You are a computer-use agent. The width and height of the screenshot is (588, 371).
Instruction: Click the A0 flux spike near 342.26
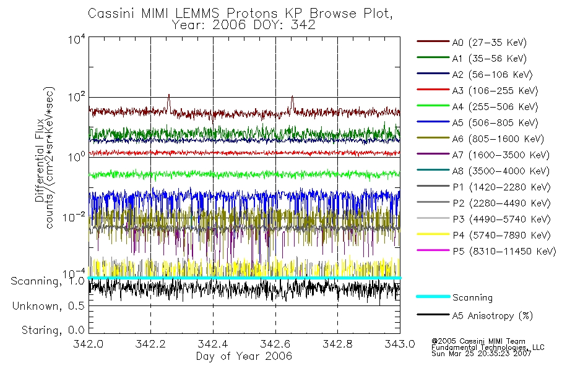tap(169, 102)
